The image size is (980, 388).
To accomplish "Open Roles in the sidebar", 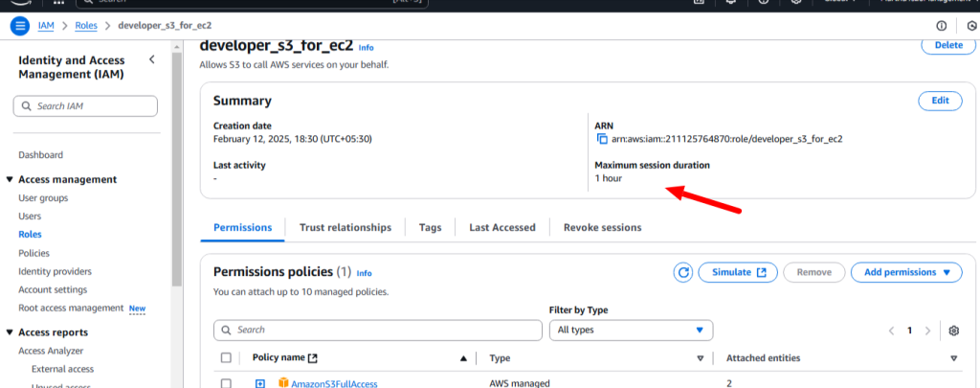I will pos(30,234).
